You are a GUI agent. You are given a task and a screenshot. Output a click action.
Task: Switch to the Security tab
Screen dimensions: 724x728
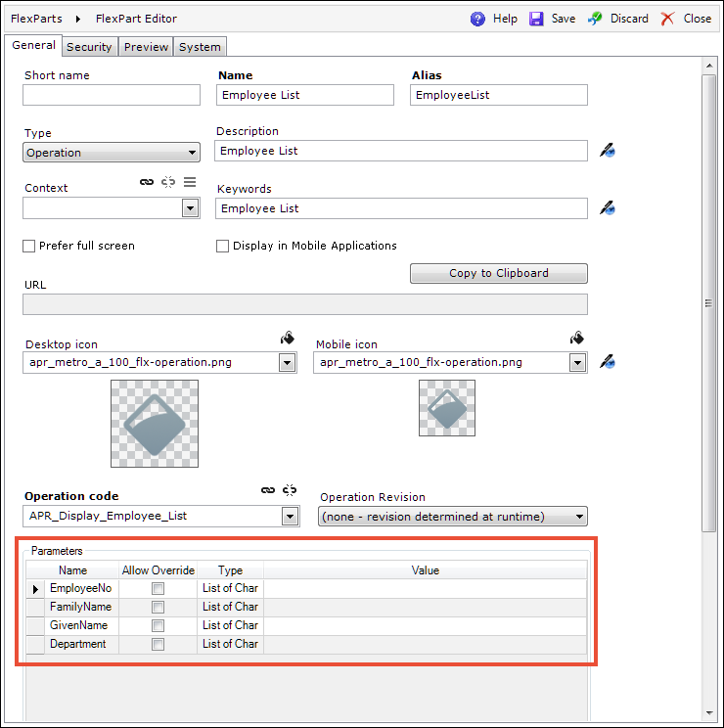pyautogui.click(x=89, y=47)
